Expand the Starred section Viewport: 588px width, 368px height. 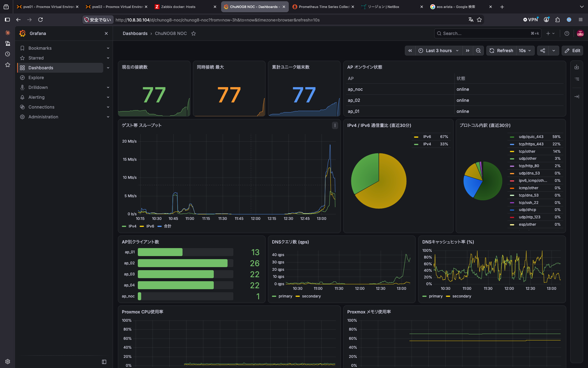click(x=108, y=58)
